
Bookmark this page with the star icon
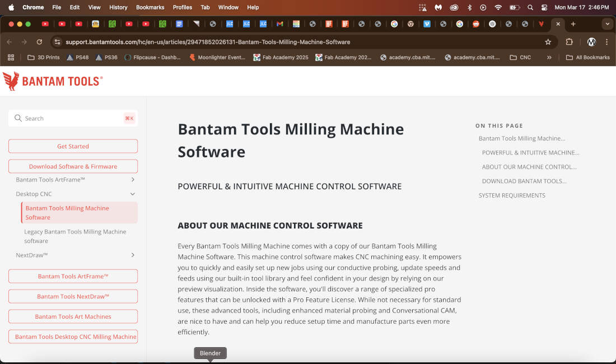point(548,42)
